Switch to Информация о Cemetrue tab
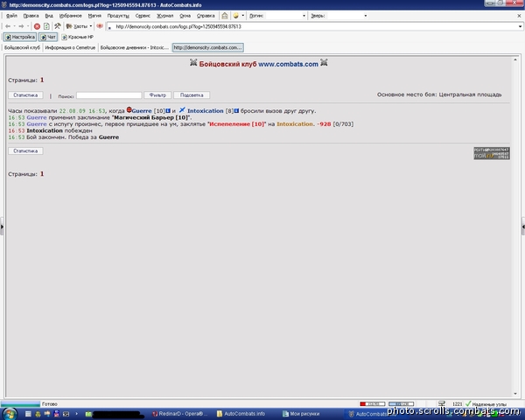Screen dimensions: 525x420 (70, 47)
